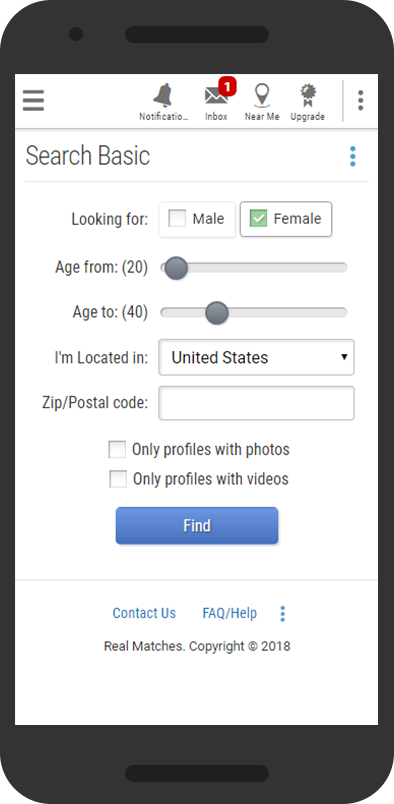
Task: Open the Notifications bell icon
Action: point(164,96)
